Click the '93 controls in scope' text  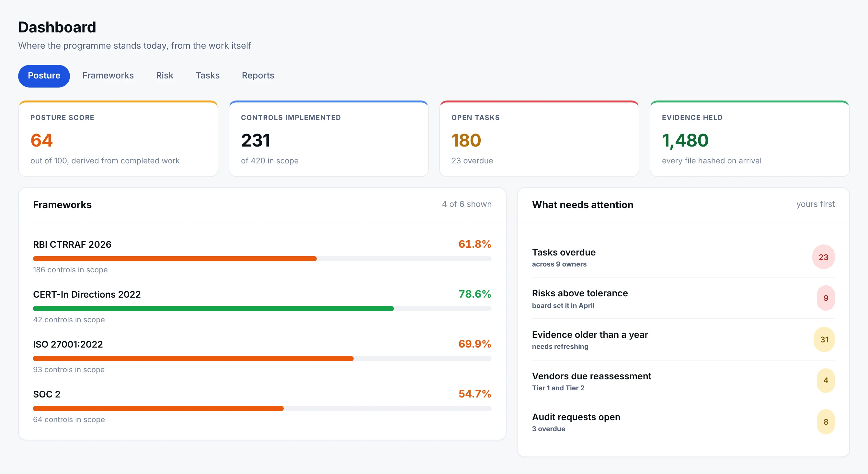point(69,370)
